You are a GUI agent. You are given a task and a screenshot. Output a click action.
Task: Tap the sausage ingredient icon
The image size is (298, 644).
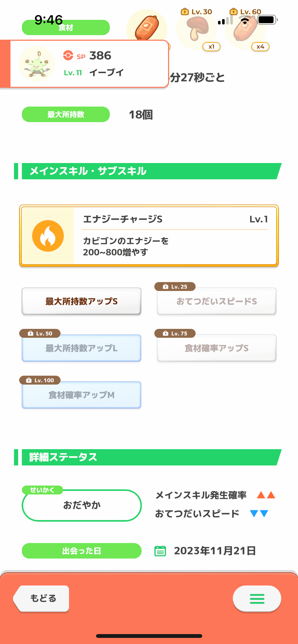pos(147,27)
